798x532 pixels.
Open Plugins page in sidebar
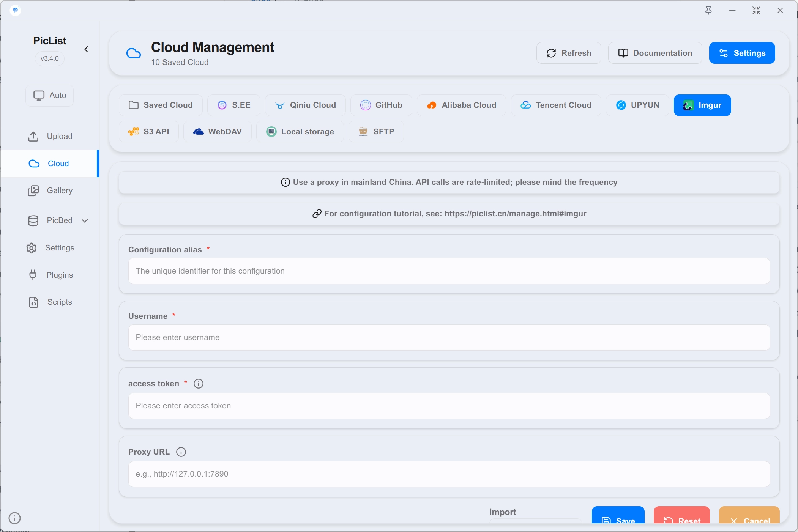[x=50, y=275]
